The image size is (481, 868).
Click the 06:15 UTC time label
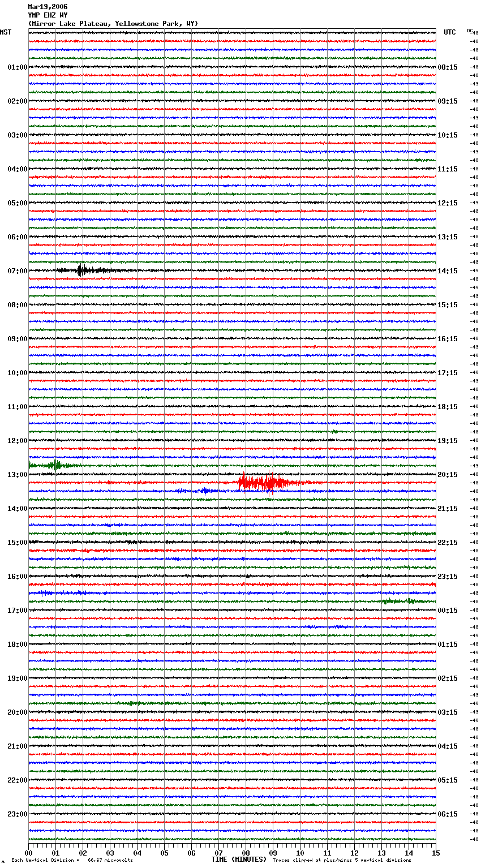448,814
